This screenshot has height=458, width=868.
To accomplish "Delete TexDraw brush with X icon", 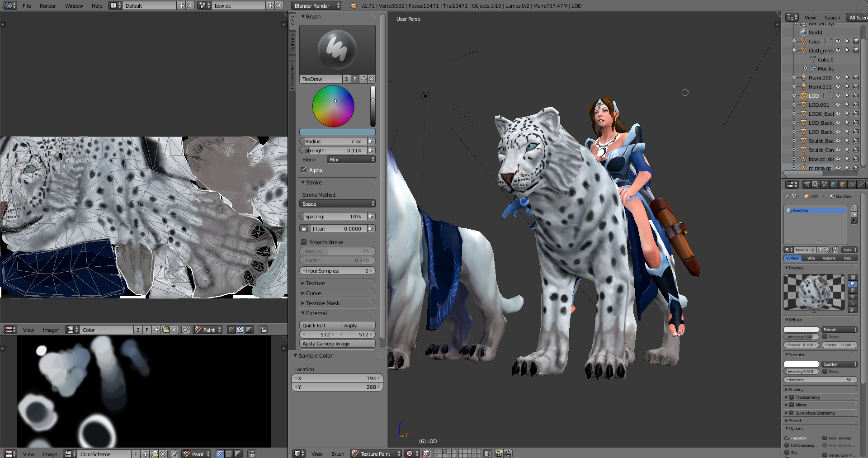I will click(x=372, y=79).
